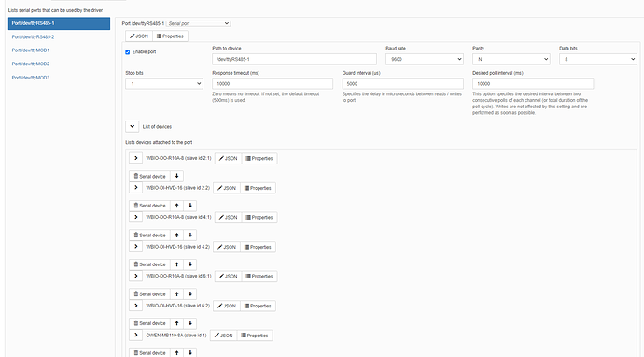Edit JSON of WBIO-DI-HVD-16 slave id 6:2

pyautogui.click(x=227, y=306)
